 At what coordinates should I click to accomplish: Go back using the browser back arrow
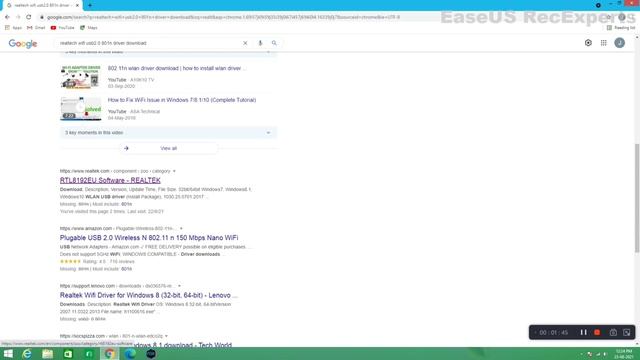click(7, 17)
